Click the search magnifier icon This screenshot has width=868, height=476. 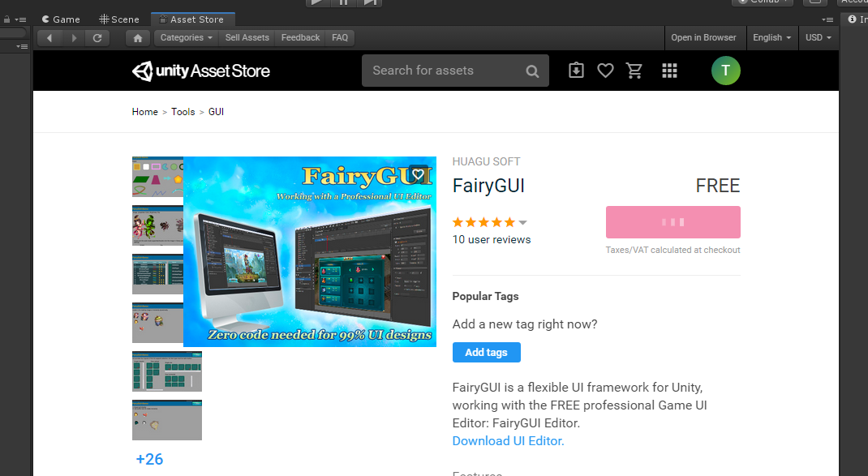pyautogui.click(x=532, y=71)
